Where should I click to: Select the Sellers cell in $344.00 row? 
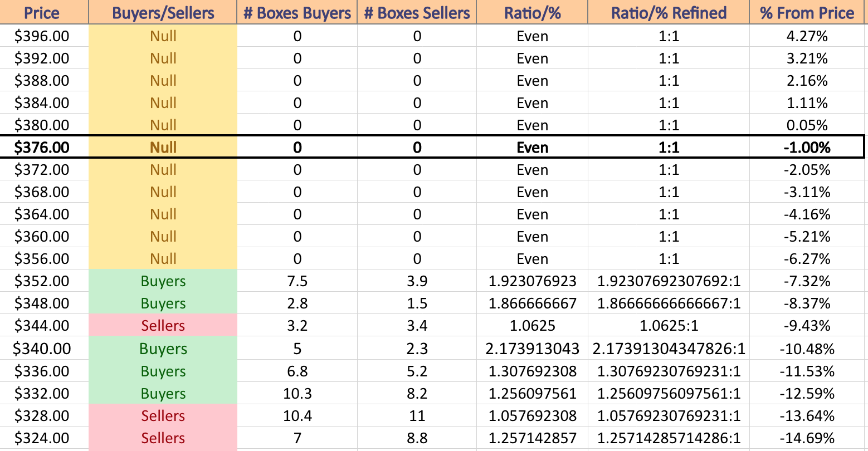[x=163, y=326]
